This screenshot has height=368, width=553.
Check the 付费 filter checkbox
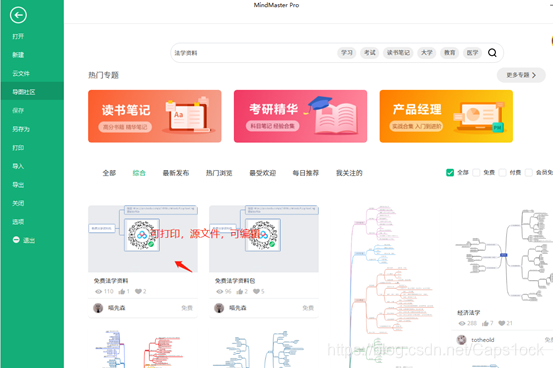[503, 173]
